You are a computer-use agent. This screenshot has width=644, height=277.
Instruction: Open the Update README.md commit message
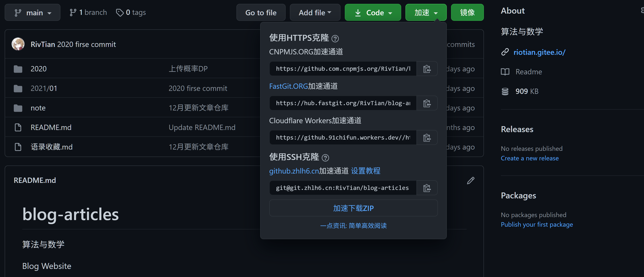coord(202,127)
